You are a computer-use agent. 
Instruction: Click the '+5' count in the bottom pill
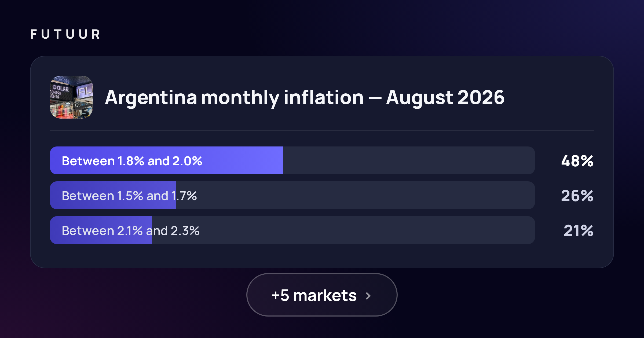click(280, 295)
